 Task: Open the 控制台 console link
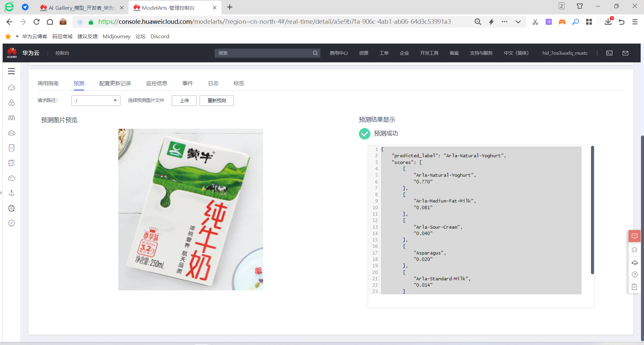(62, 53)
